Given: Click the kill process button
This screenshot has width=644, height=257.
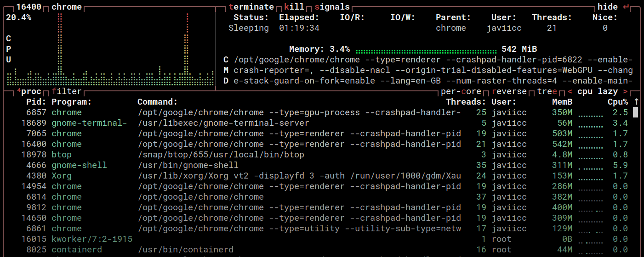Looking at the screenshot, I should click(294, 7).
